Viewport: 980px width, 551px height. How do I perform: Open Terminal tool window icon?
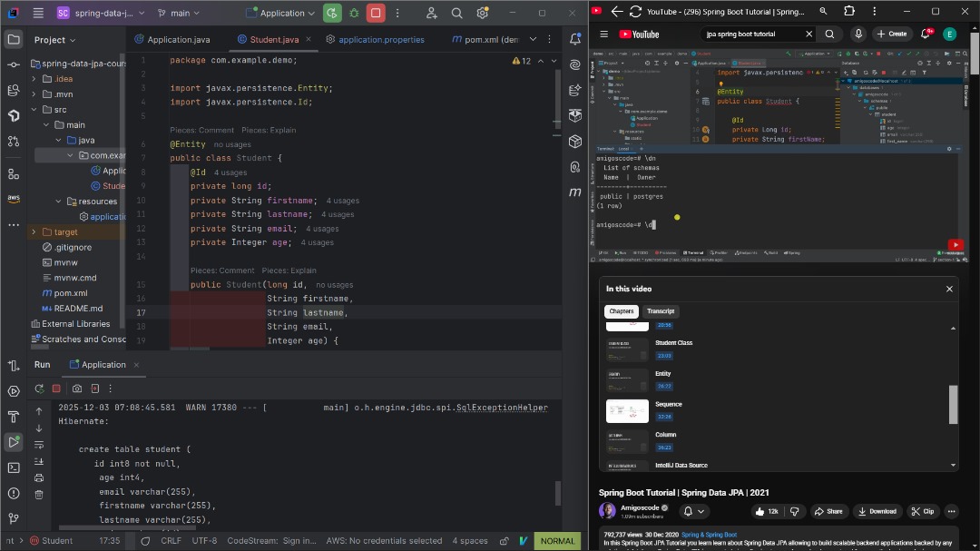click(13, 467)
